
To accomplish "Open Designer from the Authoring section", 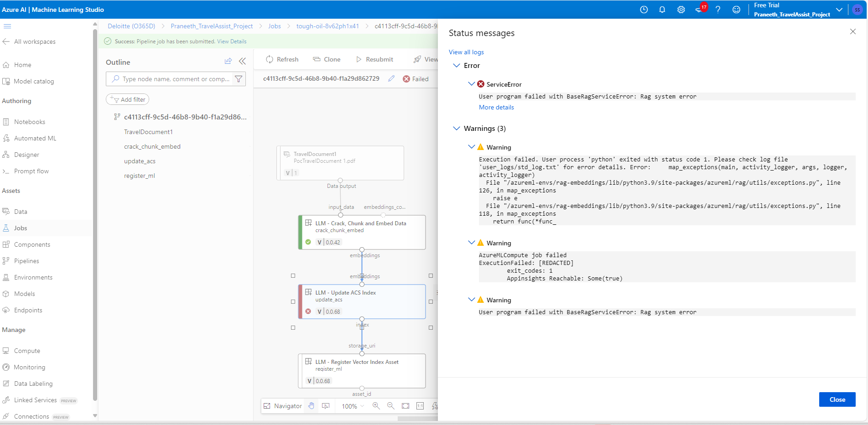I will point(26,155).
